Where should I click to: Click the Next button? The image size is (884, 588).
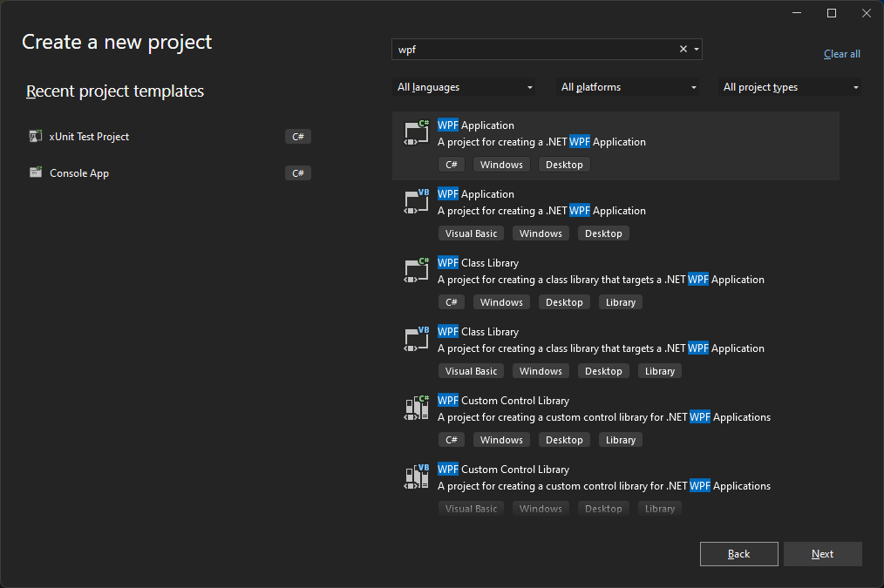click(823, 554)
